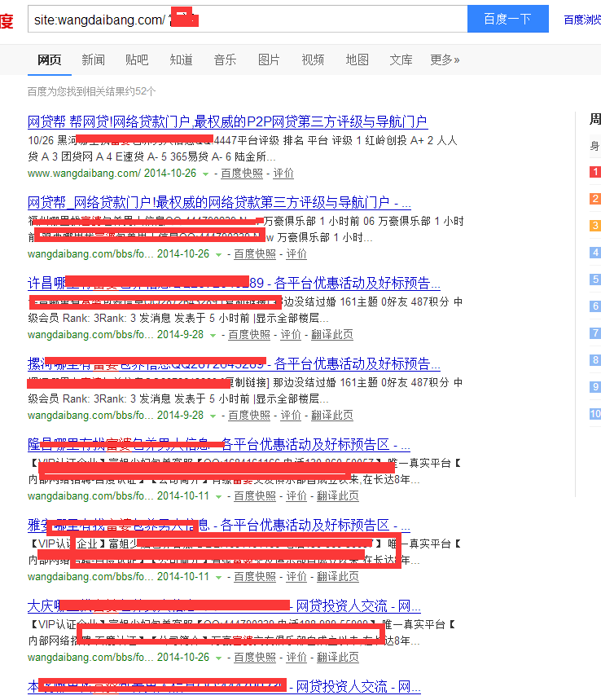The height and width of the screenshot is (700, 601).
Task: Click 评价 for the 漯河 result
Action: click(291, 416)
